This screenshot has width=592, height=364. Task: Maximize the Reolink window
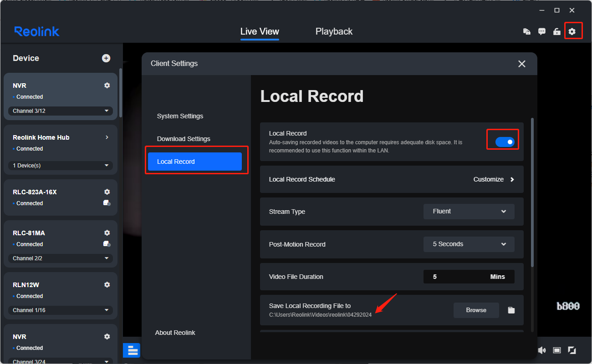coord(556,10)
